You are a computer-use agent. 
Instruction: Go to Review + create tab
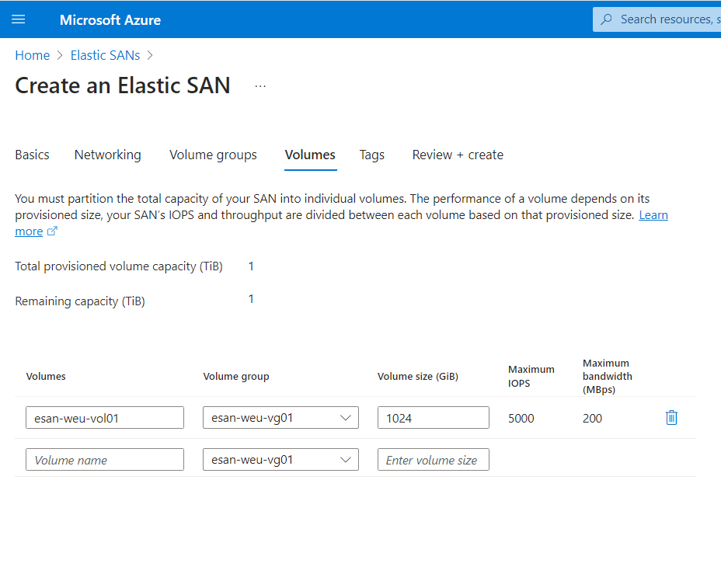pos(458,155)
